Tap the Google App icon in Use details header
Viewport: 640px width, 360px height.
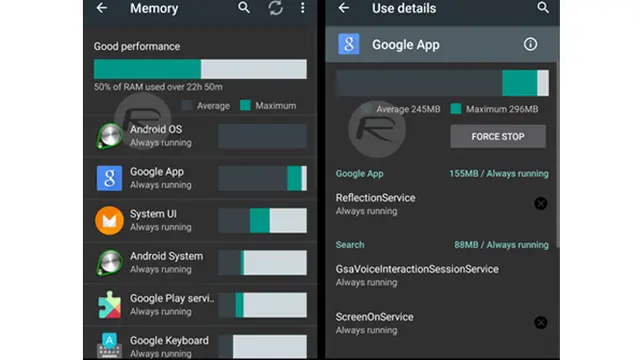(349, 44)
